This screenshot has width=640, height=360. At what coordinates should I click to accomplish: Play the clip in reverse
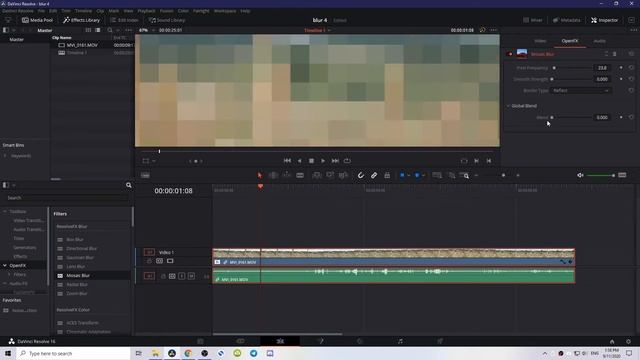(x=300, y=161)
